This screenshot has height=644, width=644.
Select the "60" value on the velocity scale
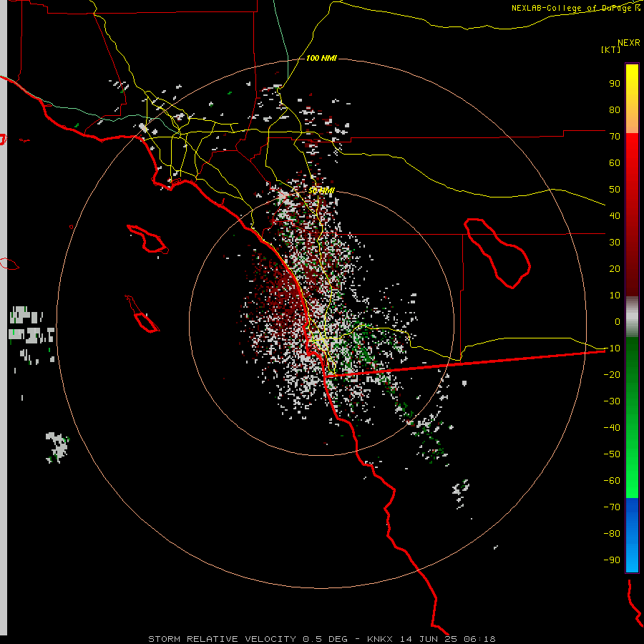615,162
